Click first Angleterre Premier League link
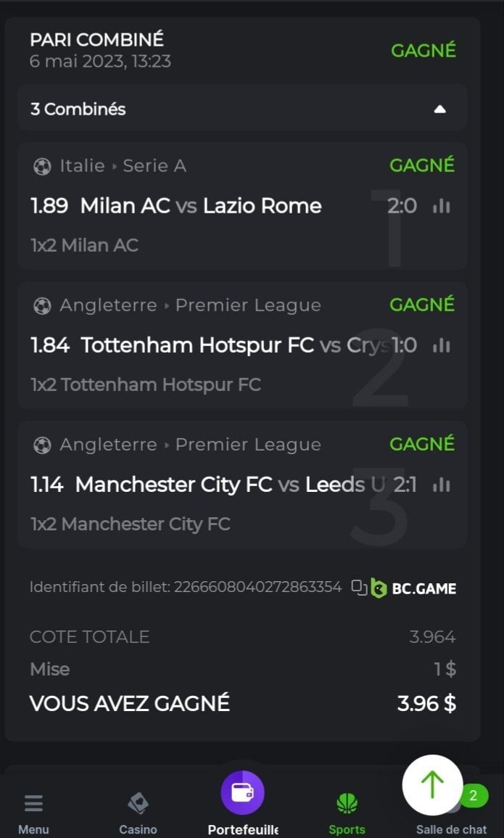504x838 pixels. (190, 305)
